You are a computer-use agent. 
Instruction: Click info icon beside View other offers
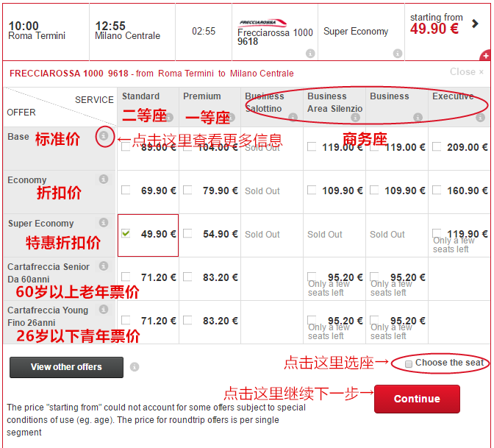click(x=135, y=367)
